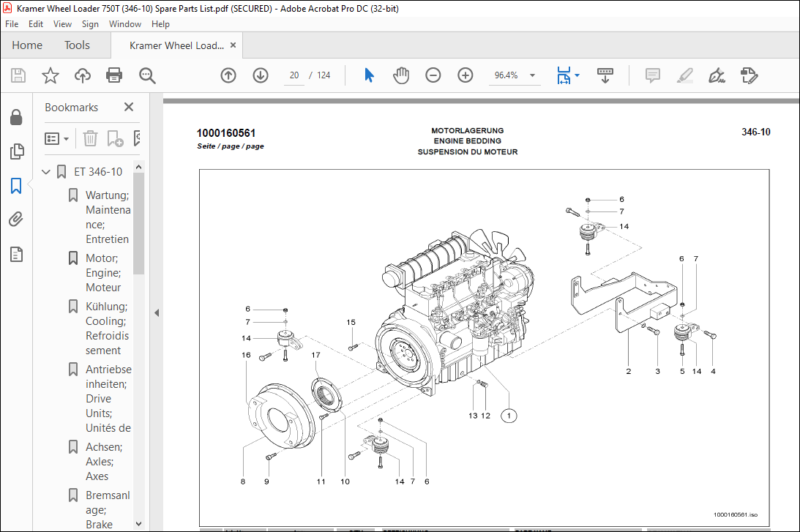The width and height of the screenshot is (800, 532).
Task: Click the 346-10 model label
Action: coord(755,132)
